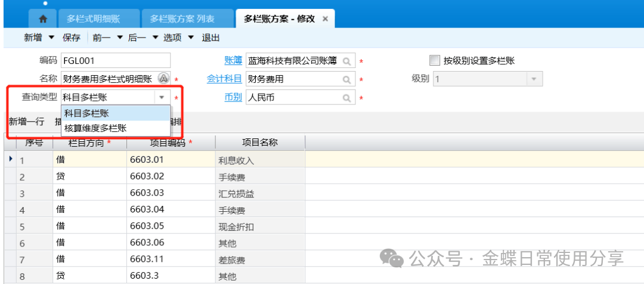Click the multilingual icon beside 名称 field
Image resolution: width=644 pixels, height=284 pixels.
click(x=163, y=79)
